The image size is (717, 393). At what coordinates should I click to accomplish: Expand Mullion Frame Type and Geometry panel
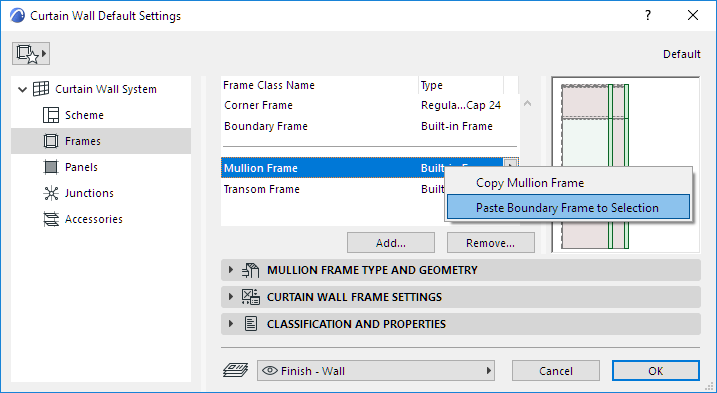231,270
